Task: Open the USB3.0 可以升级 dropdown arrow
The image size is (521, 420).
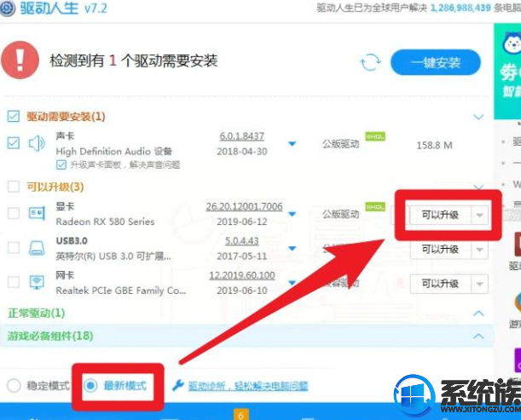Action: click(x=479, y=250)
